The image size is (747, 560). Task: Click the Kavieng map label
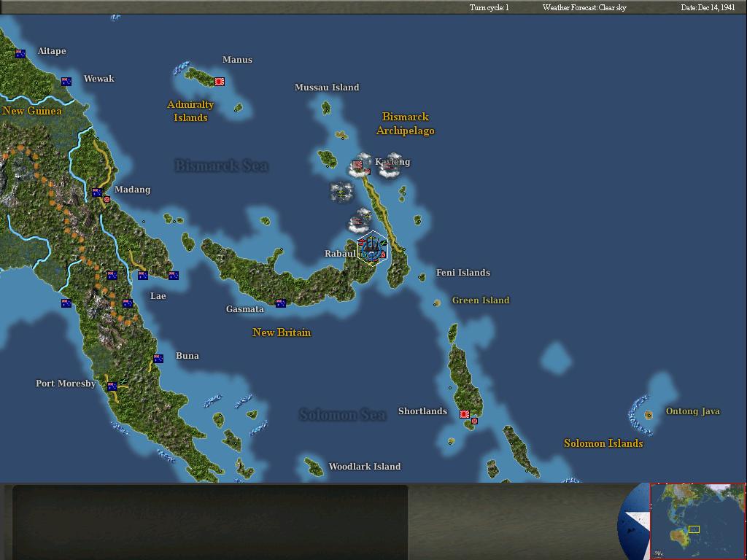[x=392, y=162]
